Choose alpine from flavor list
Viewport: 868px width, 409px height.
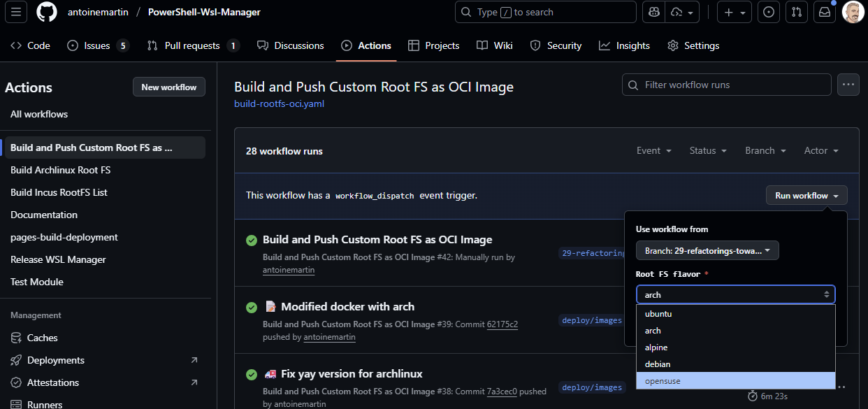(735, 347)
